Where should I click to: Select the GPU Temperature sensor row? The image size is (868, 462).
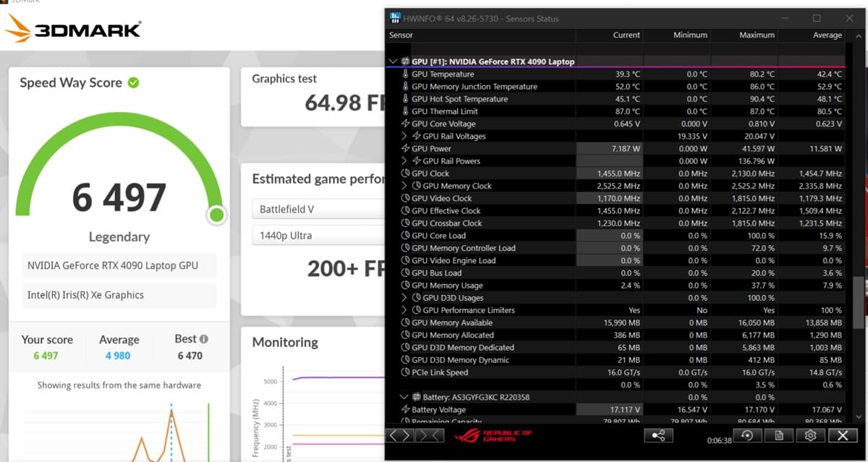443,74
